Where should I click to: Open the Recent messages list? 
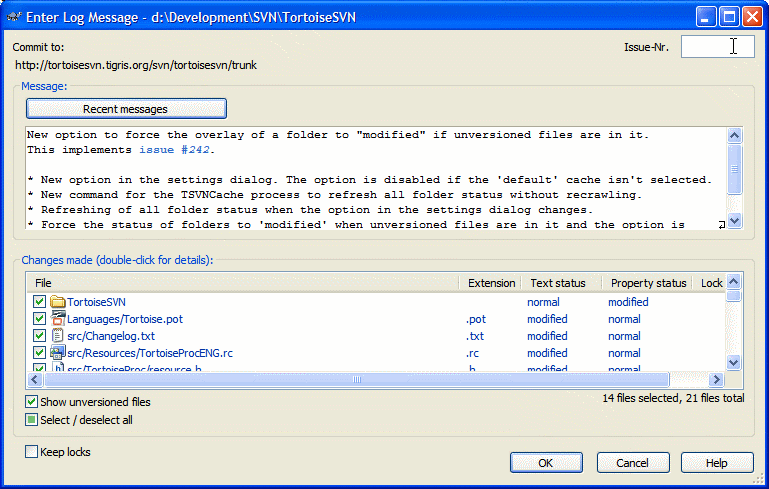126,109
